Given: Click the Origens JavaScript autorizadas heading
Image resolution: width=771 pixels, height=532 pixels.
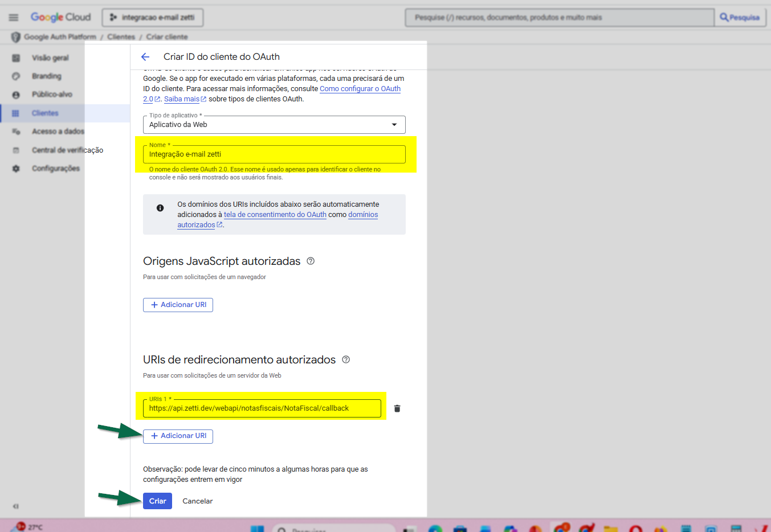Looking at the screenshot, I should point(222,261).
